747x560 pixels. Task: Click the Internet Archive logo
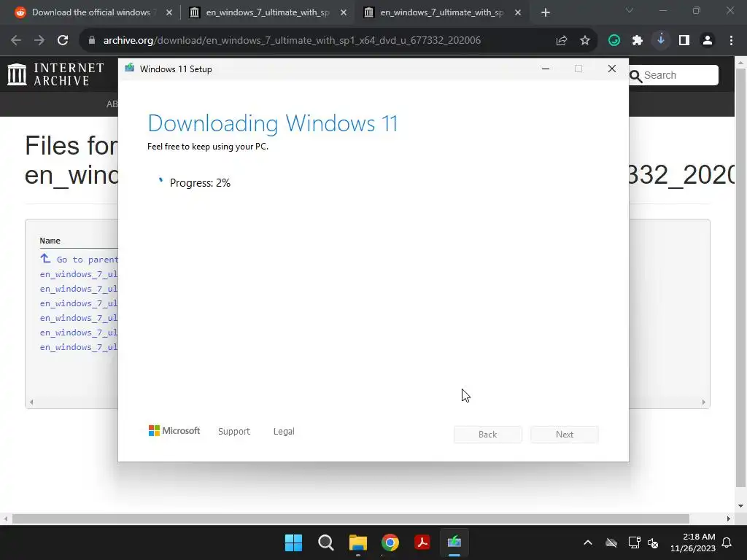(55, 75)
